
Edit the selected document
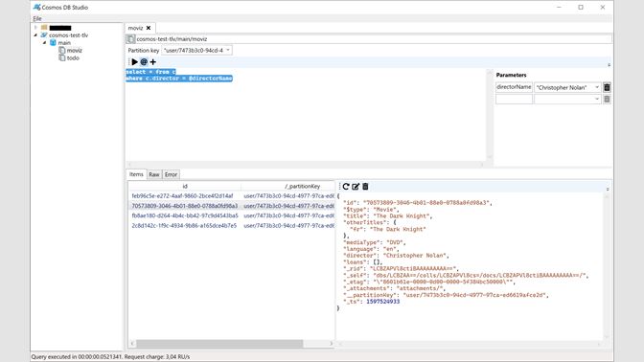[x=356, y=187]
